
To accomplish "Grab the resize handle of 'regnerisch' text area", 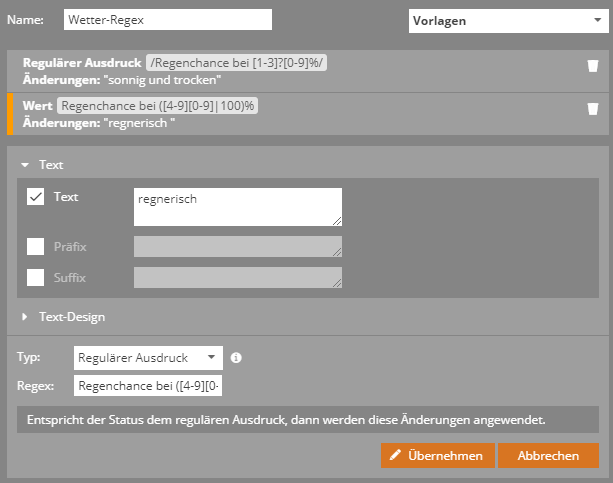I will 338,222.
